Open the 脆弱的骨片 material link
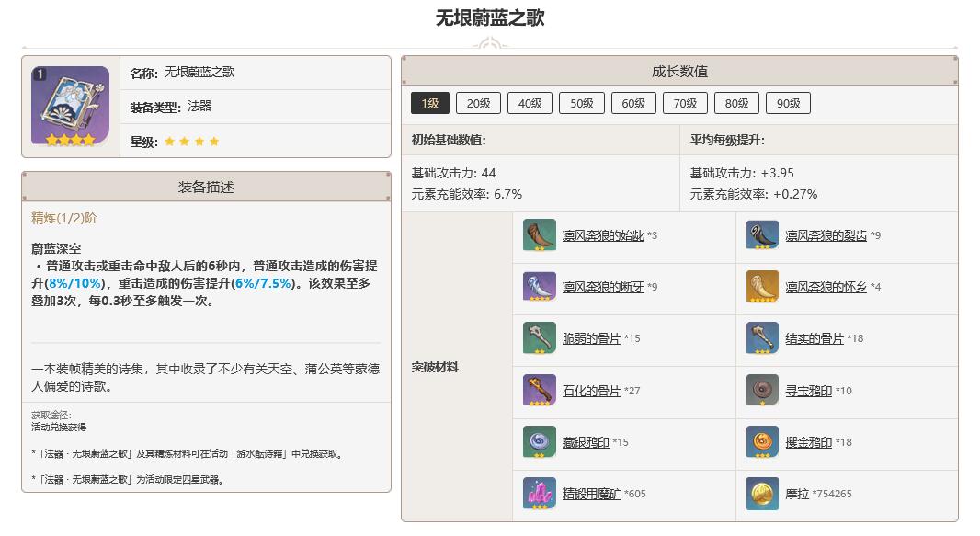Viewport: 980px width, 536px height. 591,338
